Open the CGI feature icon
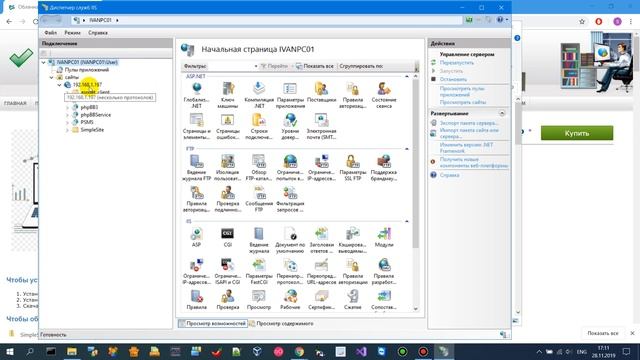 coord(227,237)
